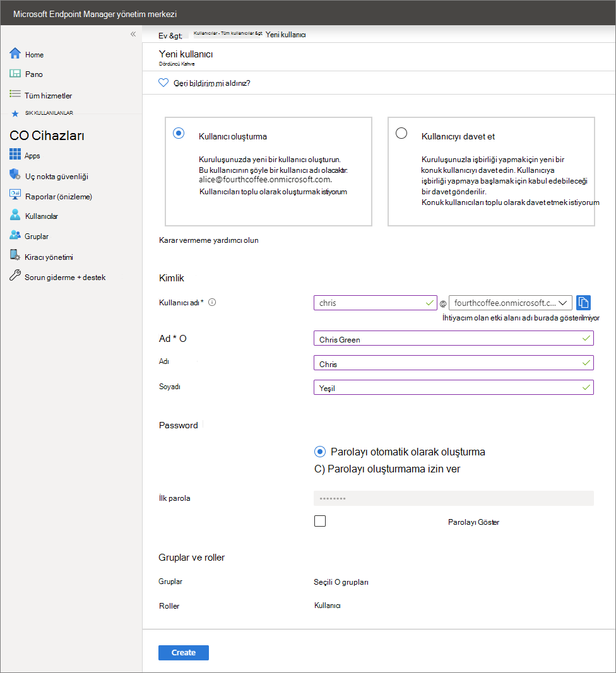The height and width of the screenshot is (673, 616).
Task: Click the Ev breadcrumb link
Action: point(170,35)
